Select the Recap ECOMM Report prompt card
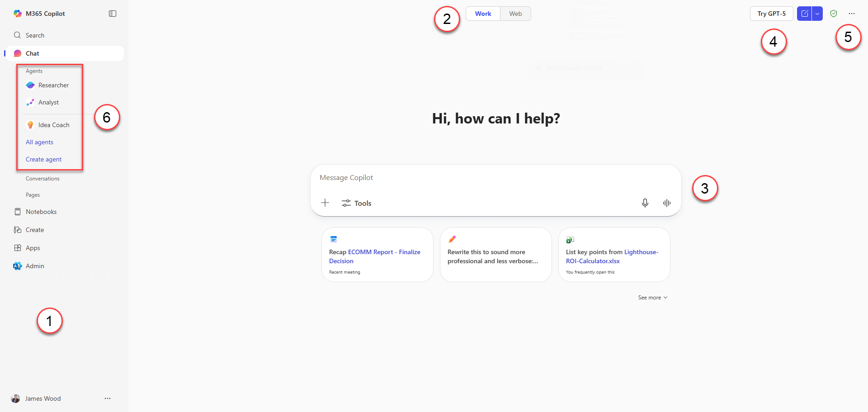Viewport: 868px width, 412px height. coord(377,255)
